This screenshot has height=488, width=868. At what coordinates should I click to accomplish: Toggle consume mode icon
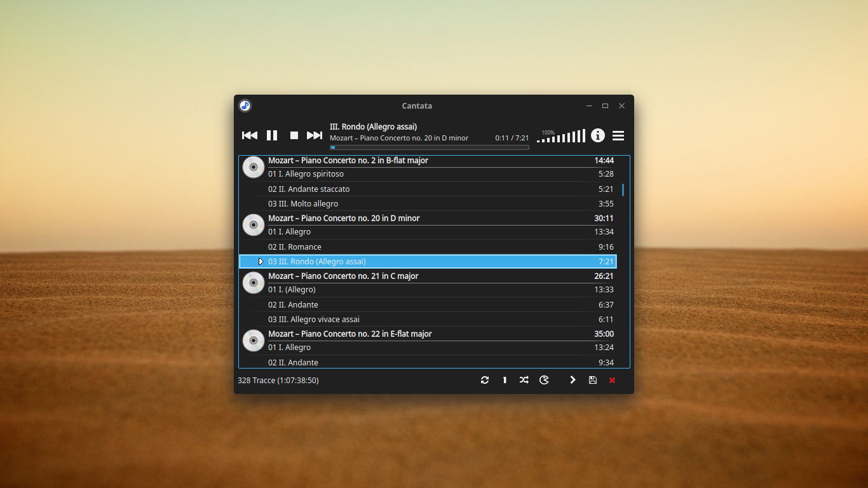[544, 380]
